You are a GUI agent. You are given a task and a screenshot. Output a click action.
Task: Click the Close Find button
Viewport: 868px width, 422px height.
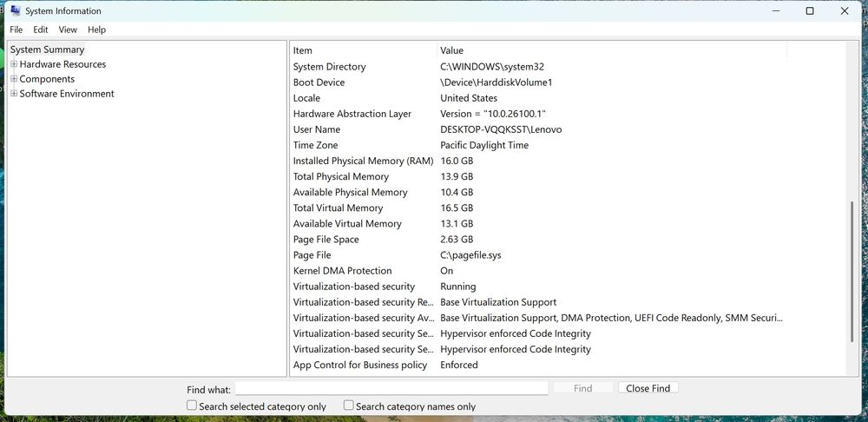(648, 388)
